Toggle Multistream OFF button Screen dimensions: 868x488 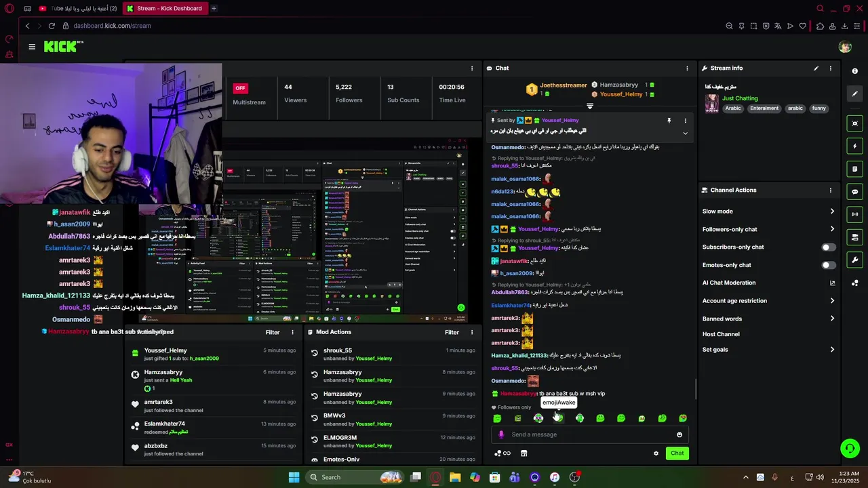[x=240, y=88]
